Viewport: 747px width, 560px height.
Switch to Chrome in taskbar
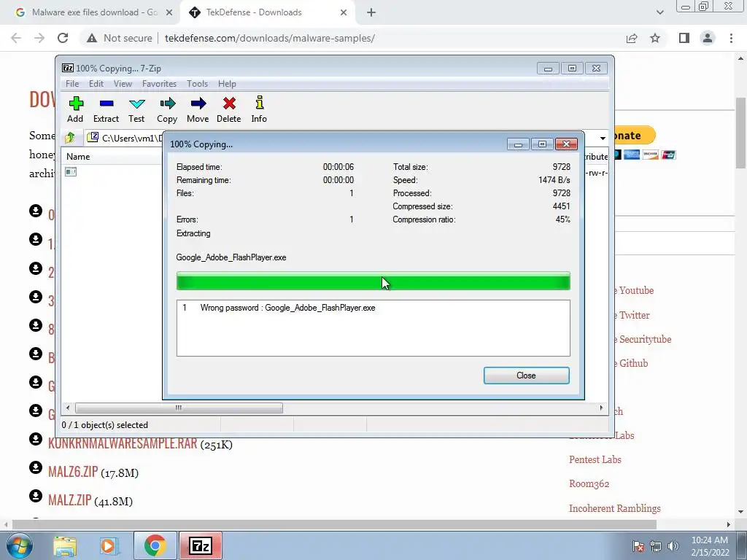tap(155, 545)
